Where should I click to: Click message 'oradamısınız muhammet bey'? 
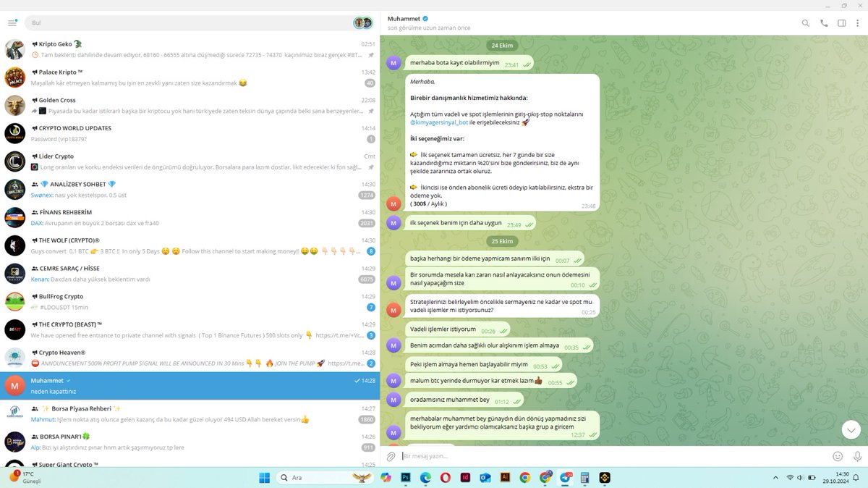coord(464,400)
